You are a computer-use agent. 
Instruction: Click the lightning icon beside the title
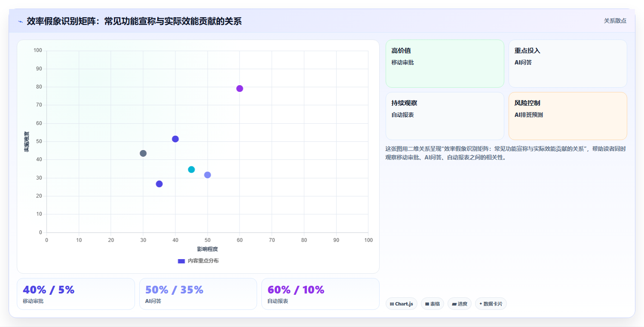[20, 21]
